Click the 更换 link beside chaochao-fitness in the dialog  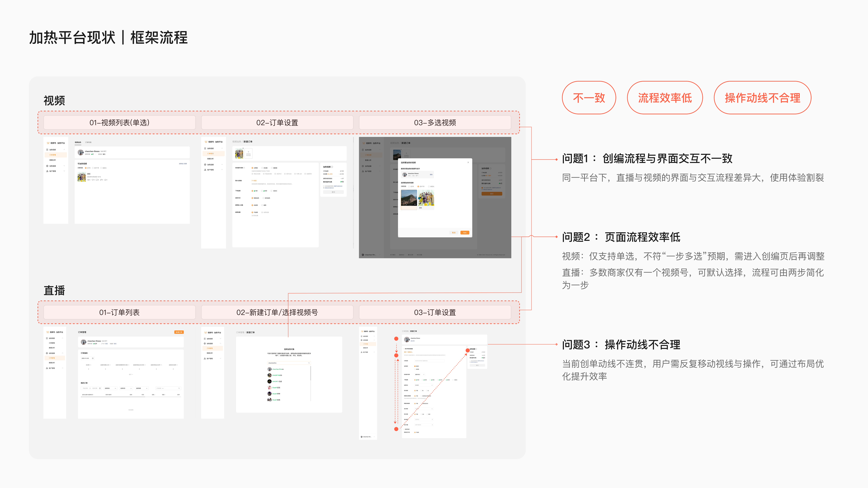pyautogui.click(x=431, y=174)
